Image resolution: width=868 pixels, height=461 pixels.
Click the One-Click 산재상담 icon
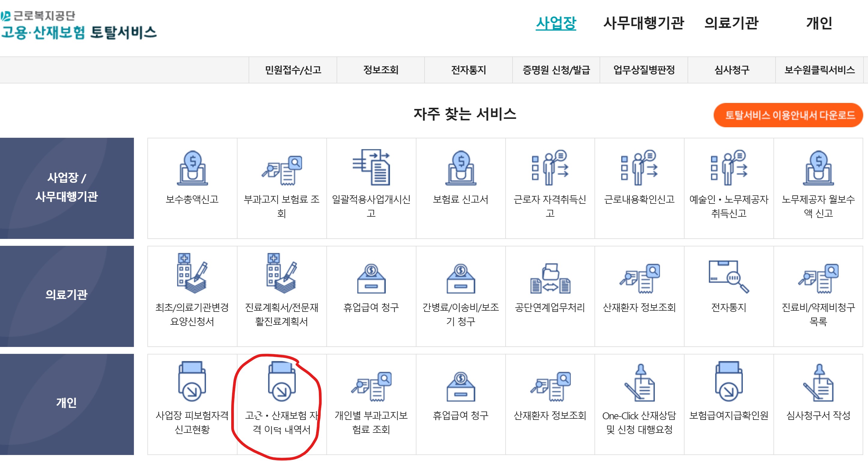click(639, 383)
